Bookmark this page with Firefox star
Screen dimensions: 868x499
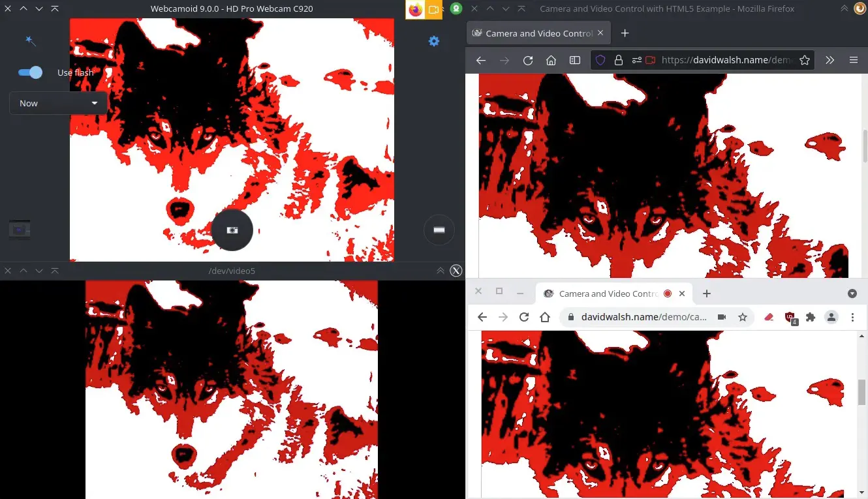pos(805,60)
